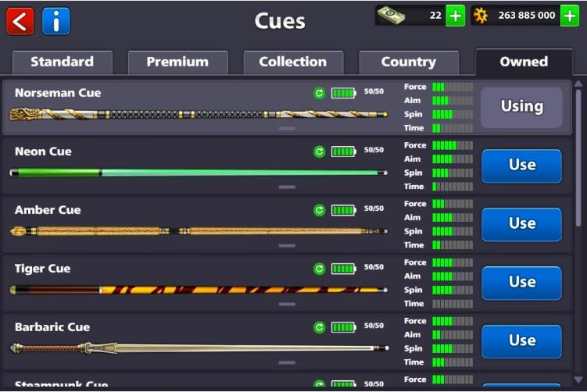Click the Norseman Cue Spin bar
The width and height of the screenshot is (587, 392).
(453, 115)
